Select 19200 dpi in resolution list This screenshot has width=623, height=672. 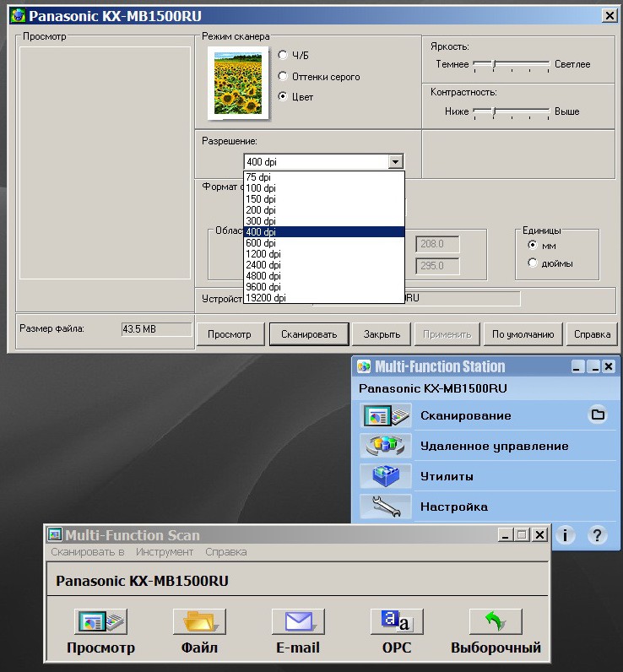coord(324,298)
